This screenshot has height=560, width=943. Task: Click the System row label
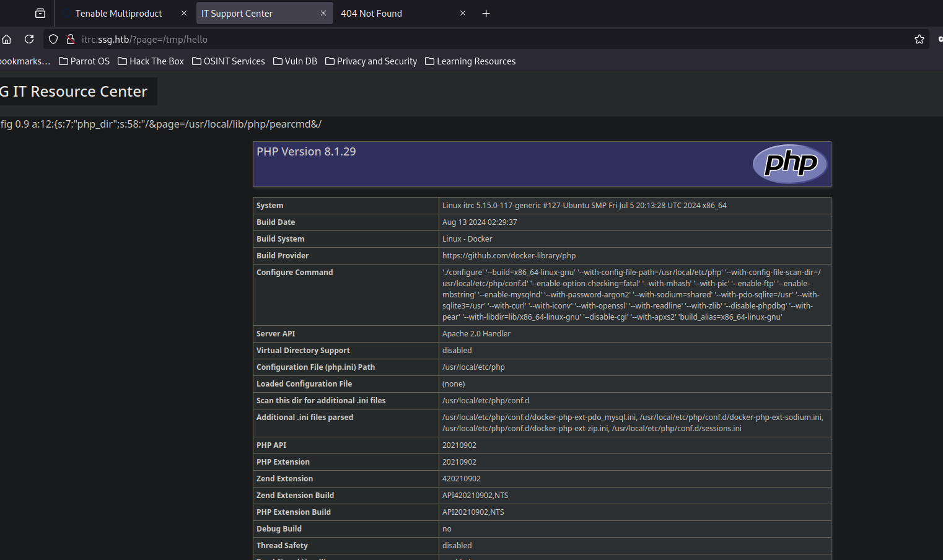346,206
